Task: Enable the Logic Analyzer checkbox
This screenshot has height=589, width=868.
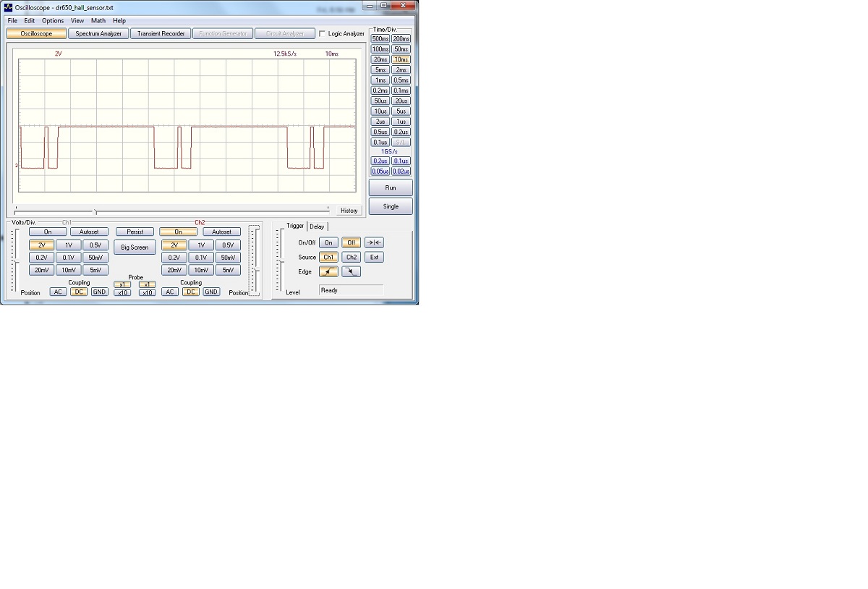Action: pyautogui.click(x=322, y=34)
